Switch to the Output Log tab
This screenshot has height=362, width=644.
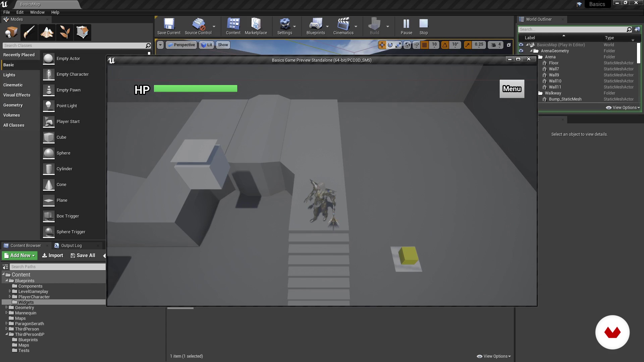71,246
